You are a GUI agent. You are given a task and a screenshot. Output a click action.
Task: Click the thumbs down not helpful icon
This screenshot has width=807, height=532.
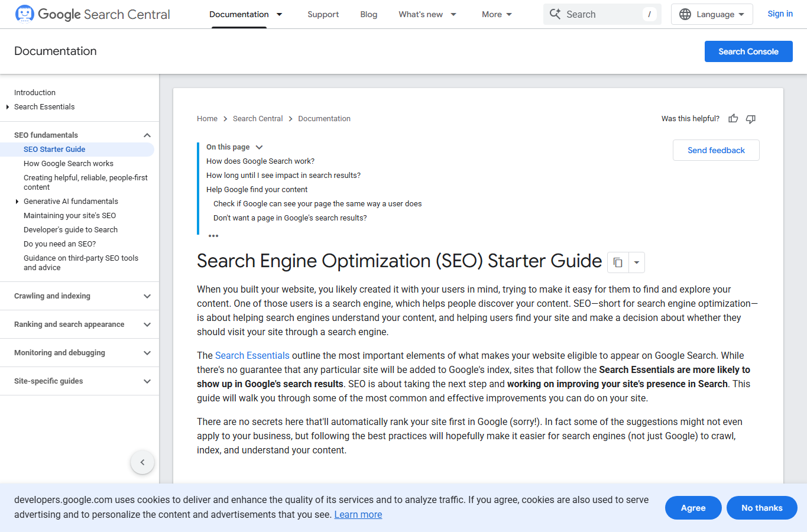[751, 119]
